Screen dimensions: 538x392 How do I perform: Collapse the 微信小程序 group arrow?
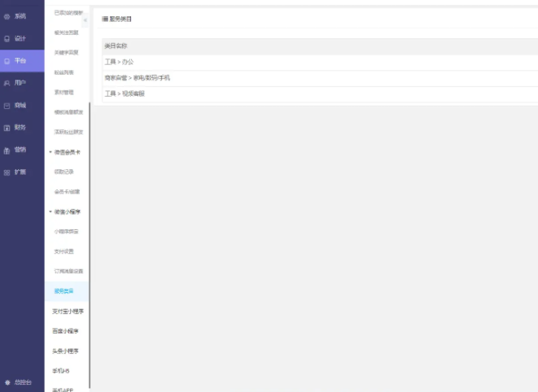coord(50,211)
